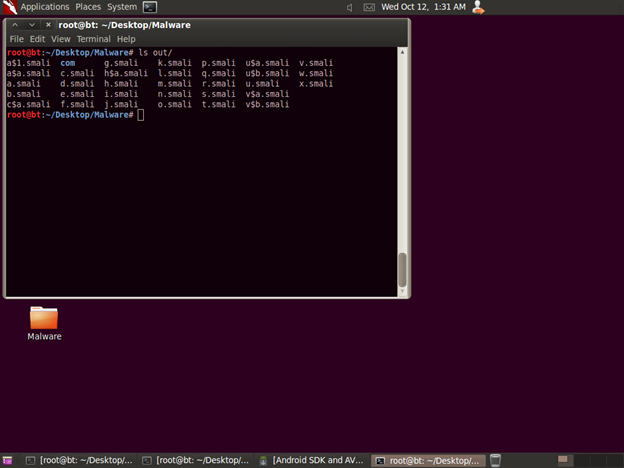Open the terminal Edit menu

click(x=37, y=39)
